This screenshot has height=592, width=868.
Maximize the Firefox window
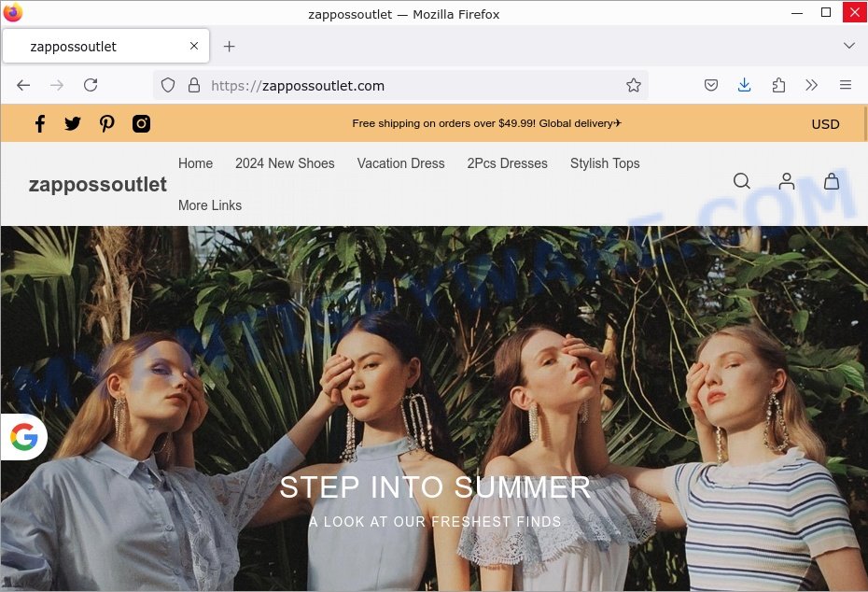(826, 13)
